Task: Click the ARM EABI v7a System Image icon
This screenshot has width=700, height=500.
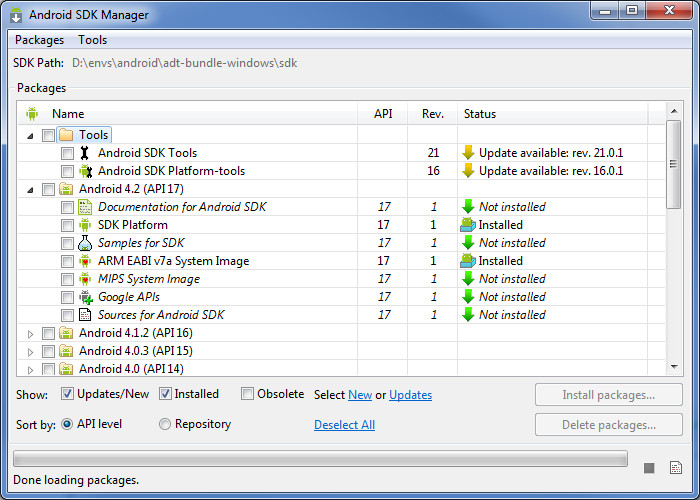Action: [x=85, y=261]
